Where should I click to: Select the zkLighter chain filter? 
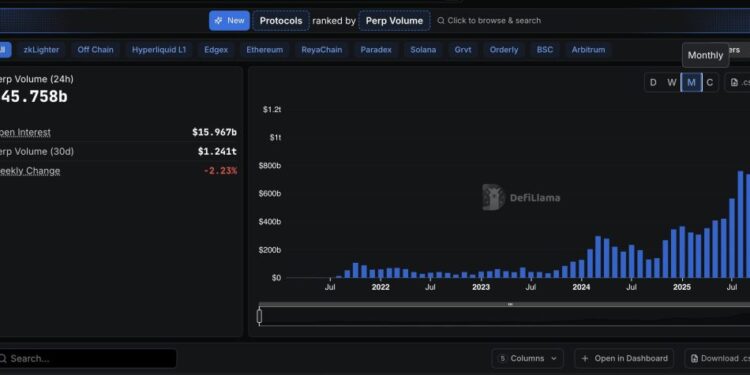[42, 50]
